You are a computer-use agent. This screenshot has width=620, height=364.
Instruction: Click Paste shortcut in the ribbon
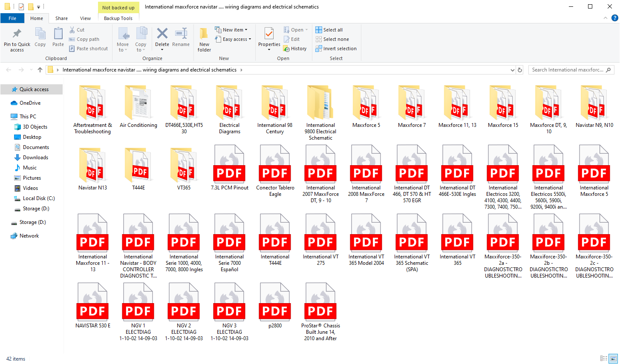point(89,49)
